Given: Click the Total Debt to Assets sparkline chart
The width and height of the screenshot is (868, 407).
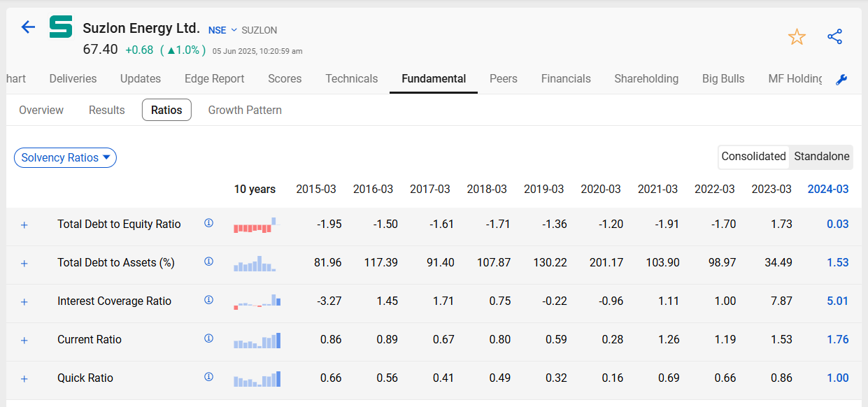Looking at the screenshot, I should [255, 264].
